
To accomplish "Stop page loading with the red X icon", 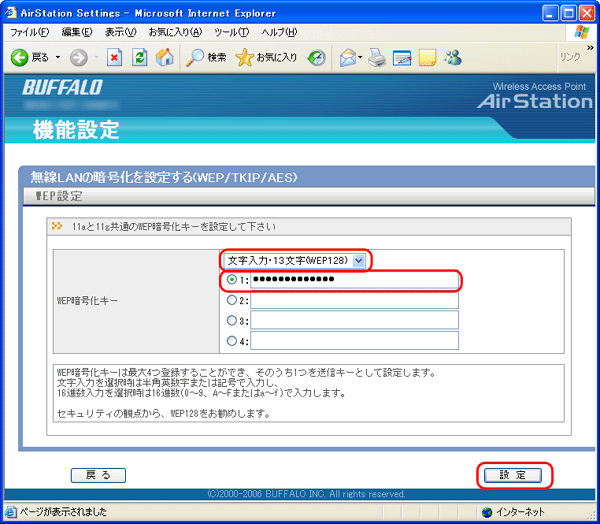I will coord(114,58).
